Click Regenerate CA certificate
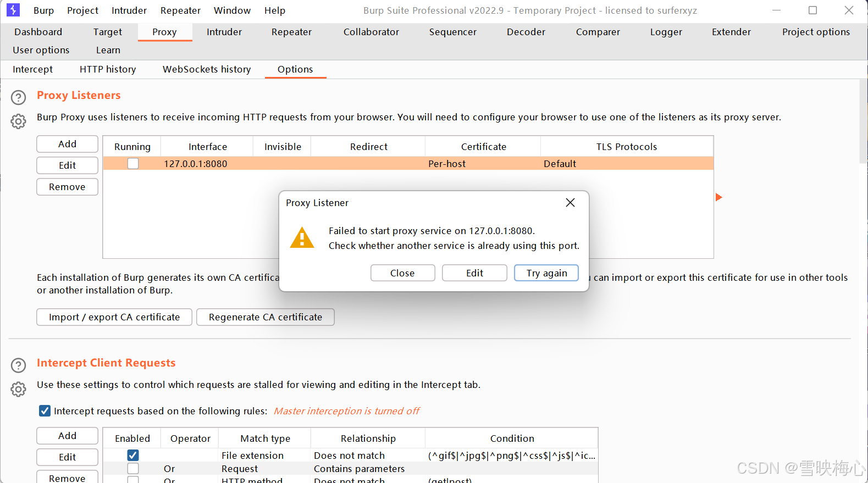The width and height of the screenshot is (868, 483). point(266,317)
